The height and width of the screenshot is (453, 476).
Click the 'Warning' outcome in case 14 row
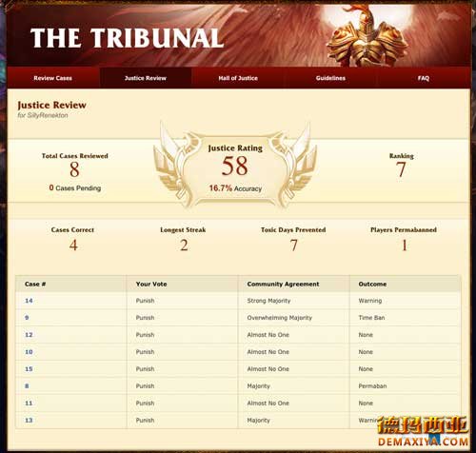tap(370, 301)
